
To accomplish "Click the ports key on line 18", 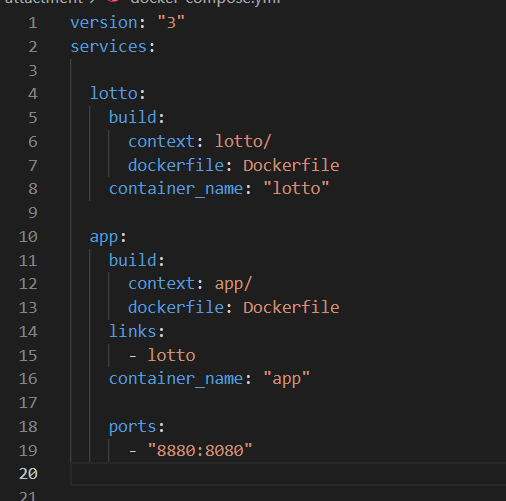I will [133, 427].
